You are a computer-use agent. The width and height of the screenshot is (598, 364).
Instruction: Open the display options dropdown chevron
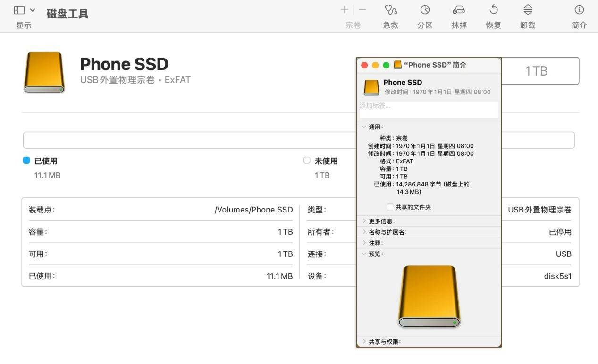pos(33,10)
